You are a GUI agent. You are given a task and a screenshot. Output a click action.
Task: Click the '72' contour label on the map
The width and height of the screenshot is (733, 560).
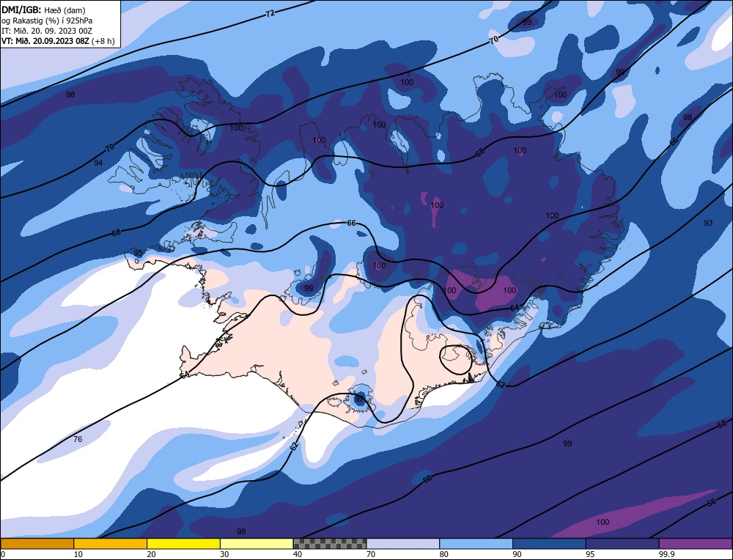pos(270,13)
